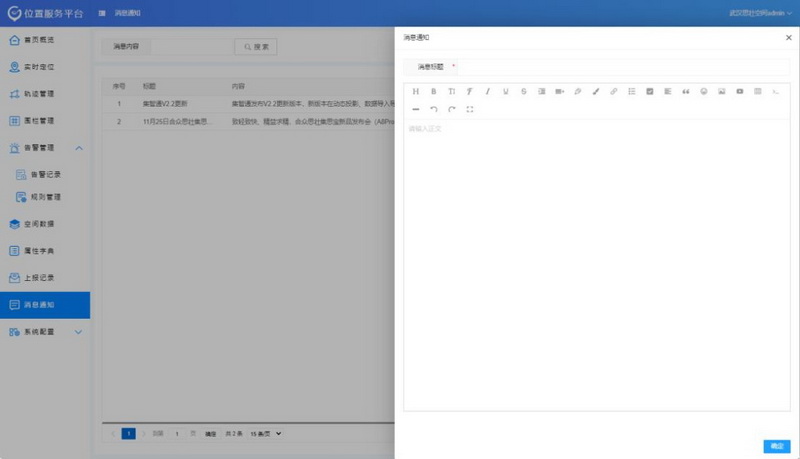Screen dimensions: 800x459
Task: Insert a block quote with the quotes icon
Action: point(686,92)
